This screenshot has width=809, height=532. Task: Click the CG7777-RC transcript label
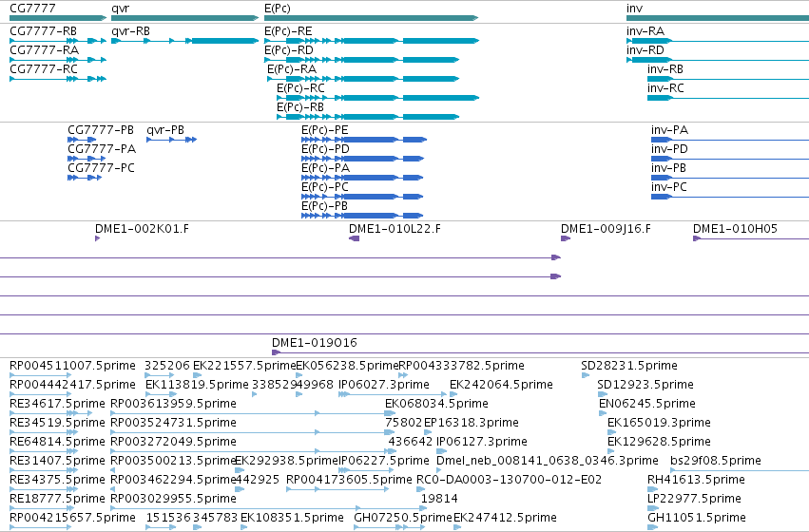44,69
